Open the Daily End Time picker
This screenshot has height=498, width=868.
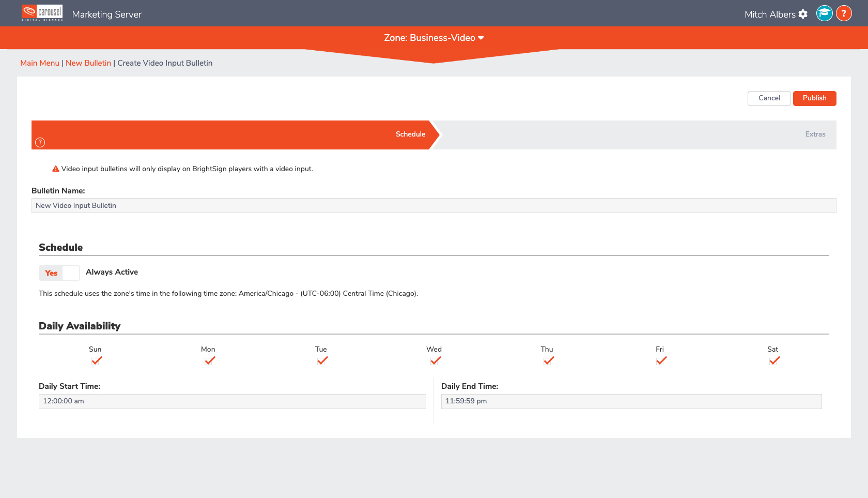click(631, 401)
